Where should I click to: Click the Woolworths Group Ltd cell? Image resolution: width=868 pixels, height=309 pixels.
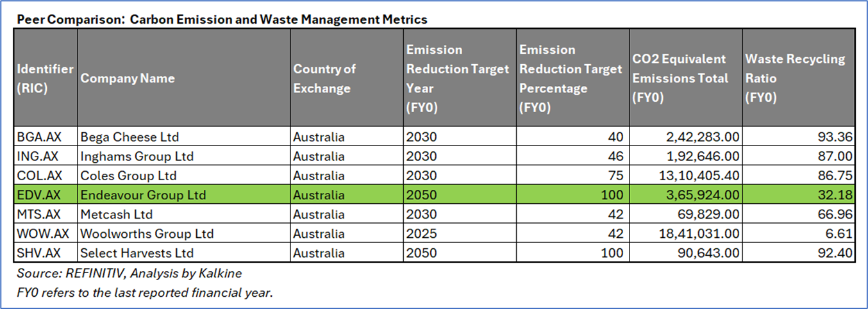pos(184,233)
